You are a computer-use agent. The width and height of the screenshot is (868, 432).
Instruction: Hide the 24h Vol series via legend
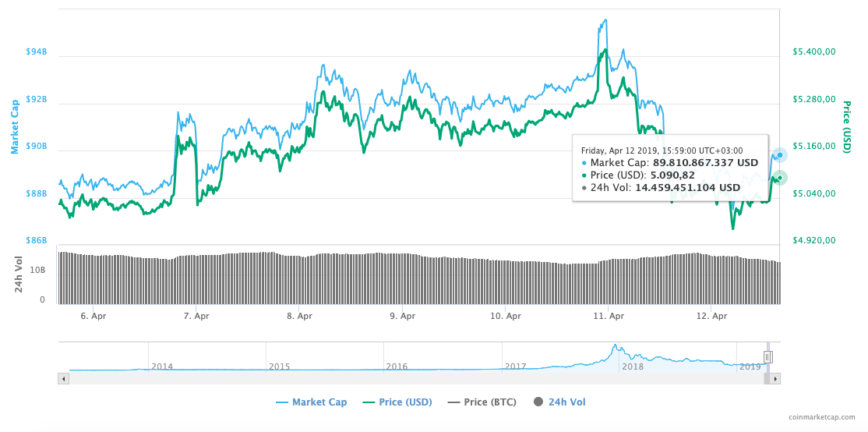tap(559, 402)
